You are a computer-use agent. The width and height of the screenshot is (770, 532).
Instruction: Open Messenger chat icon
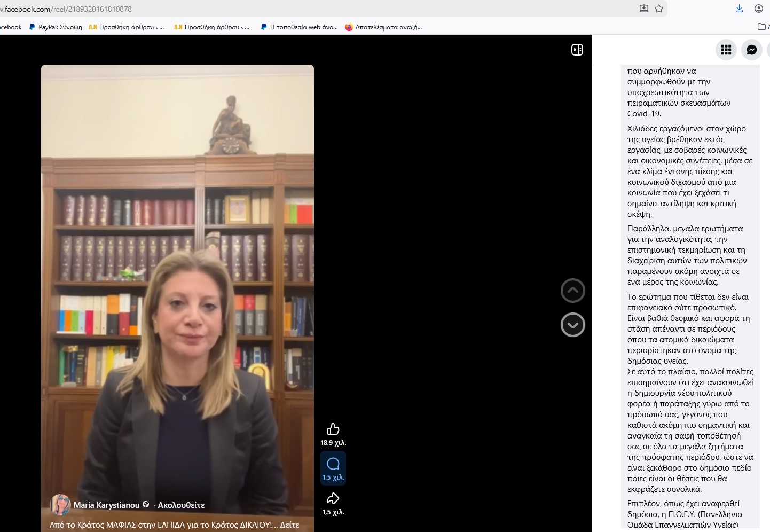pos(752,50)
